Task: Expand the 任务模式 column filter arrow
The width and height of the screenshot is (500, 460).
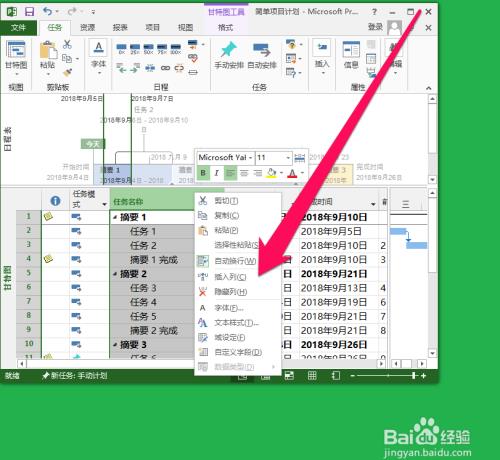Action: point(104,204)
